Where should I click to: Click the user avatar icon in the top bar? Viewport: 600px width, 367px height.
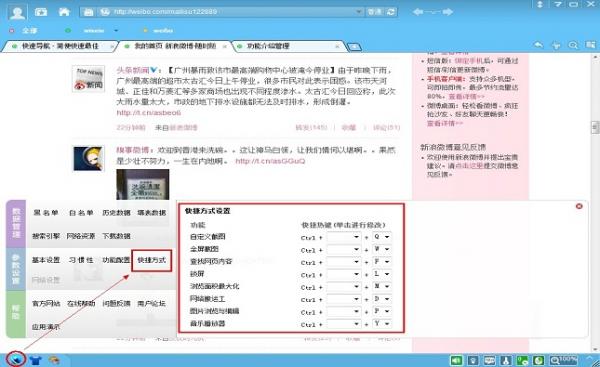tap(17, 12)
